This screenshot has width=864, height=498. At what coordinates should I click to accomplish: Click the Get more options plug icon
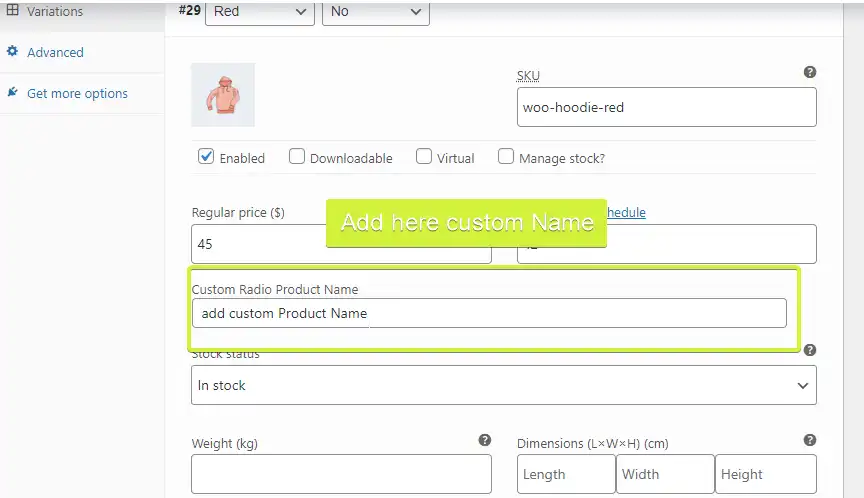click(x=12, y=92)
